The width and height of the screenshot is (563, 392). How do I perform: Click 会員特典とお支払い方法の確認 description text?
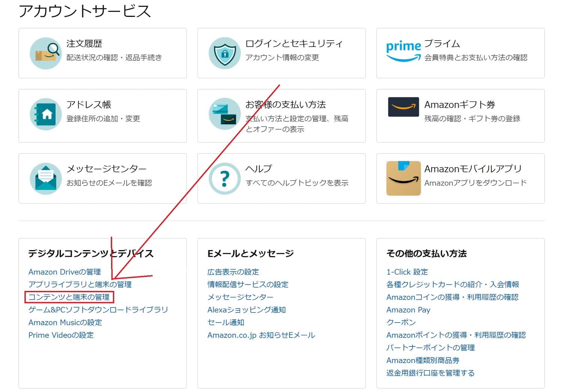tap(476, 57)
